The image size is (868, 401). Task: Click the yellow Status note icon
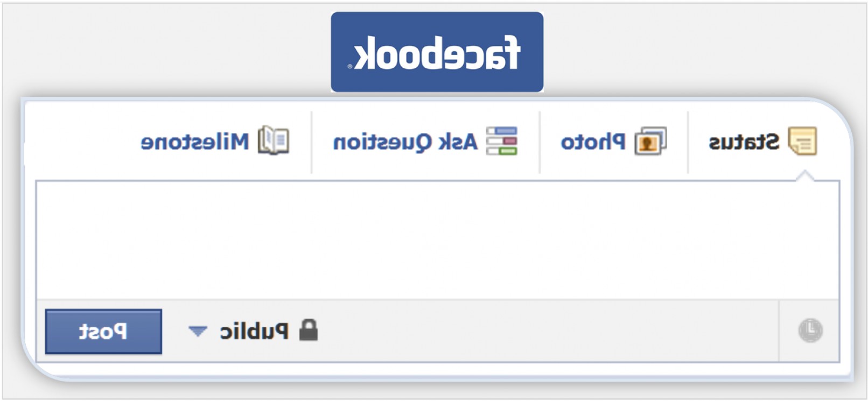point(802,141)
